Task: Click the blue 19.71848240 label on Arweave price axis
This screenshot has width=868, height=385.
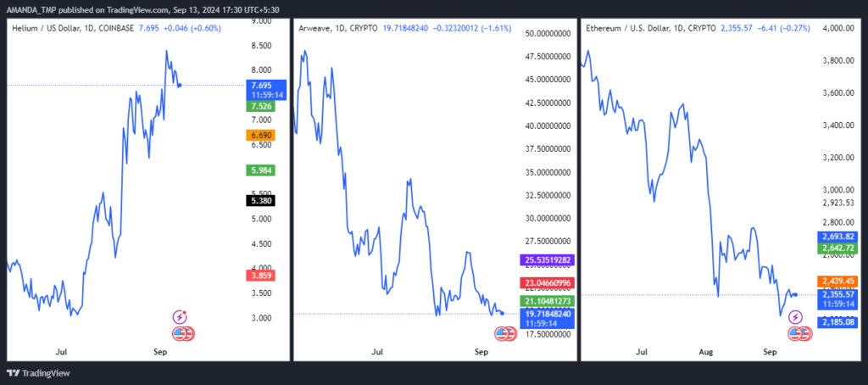Action: click(x=547, y=314)
